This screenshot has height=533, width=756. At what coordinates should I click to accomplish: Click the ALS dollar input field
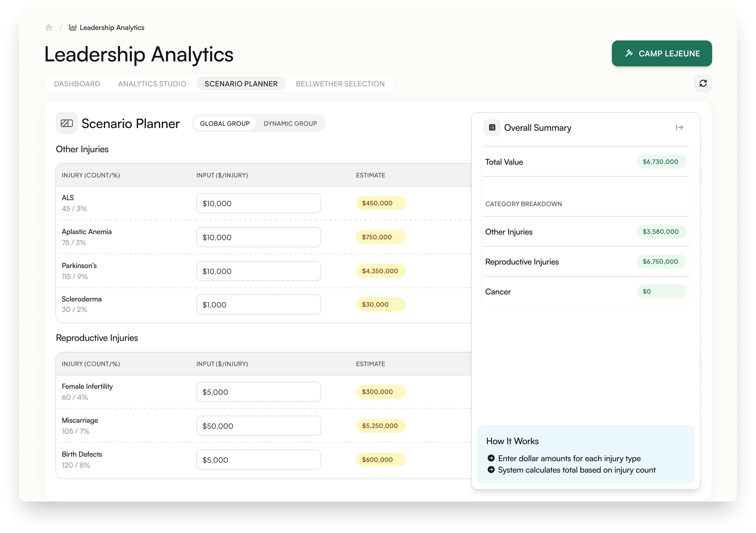click(258, 203)
